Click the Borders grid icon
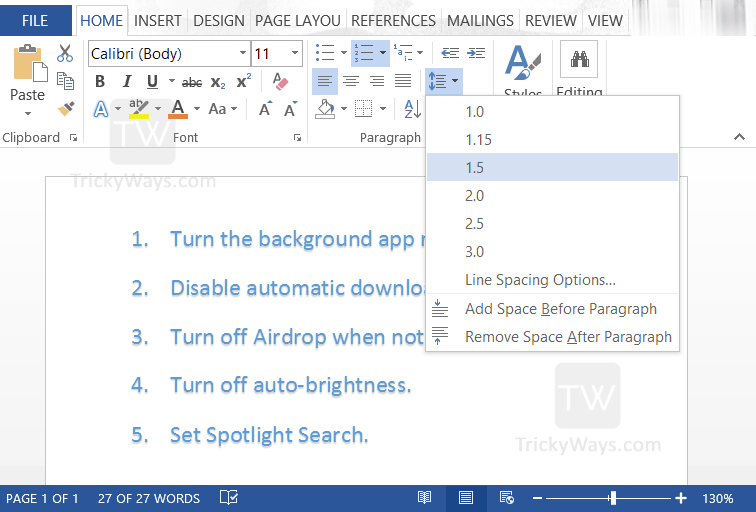756x512 pixels. 364,109
